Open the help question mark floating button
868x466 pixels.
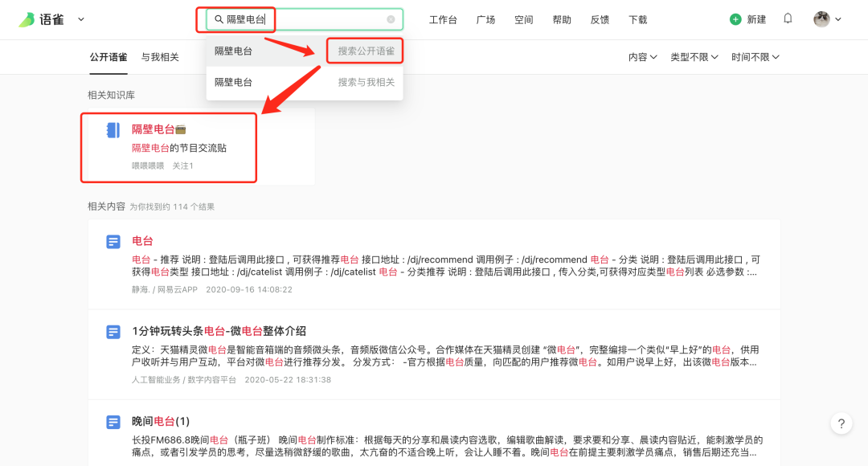pyautogui.click(x=841, y=424)
